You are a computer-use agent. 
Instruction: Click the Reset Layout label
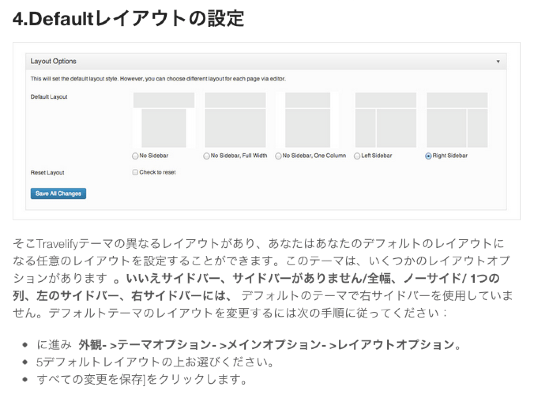pos(47,173)
